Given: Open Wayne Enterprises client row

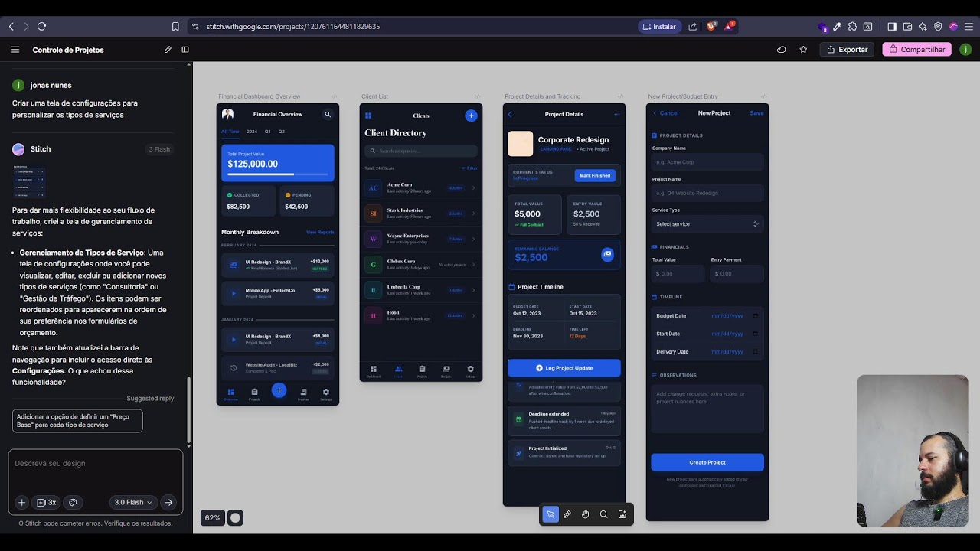Looking at the screenshot, I should click(x=421, y=239).
